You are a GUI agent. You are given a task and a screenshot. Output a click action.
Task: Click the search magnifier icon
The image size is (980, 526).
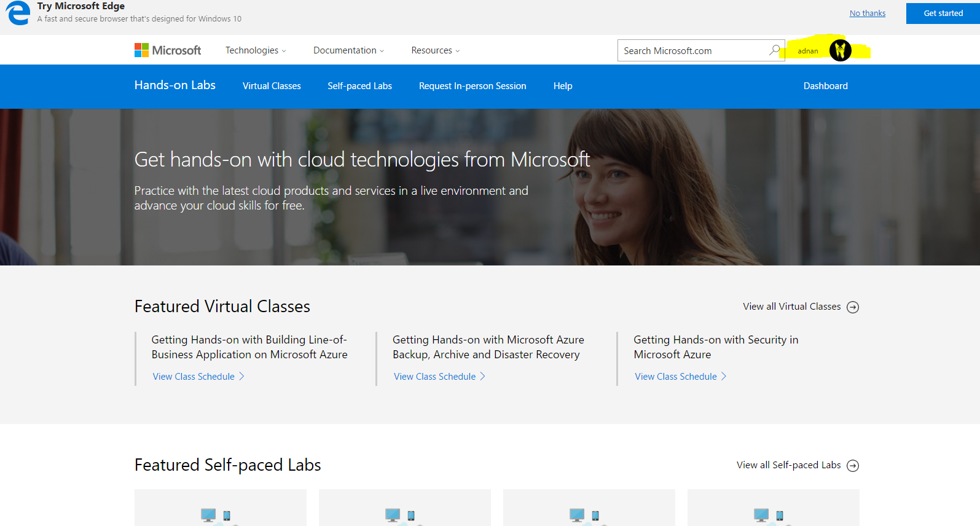(775, 50)
